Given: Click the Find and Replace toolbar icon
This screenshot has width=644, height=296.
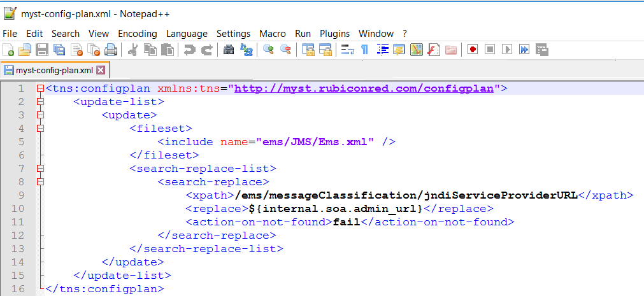Looking at the screenshot, I should click(246, 50).
